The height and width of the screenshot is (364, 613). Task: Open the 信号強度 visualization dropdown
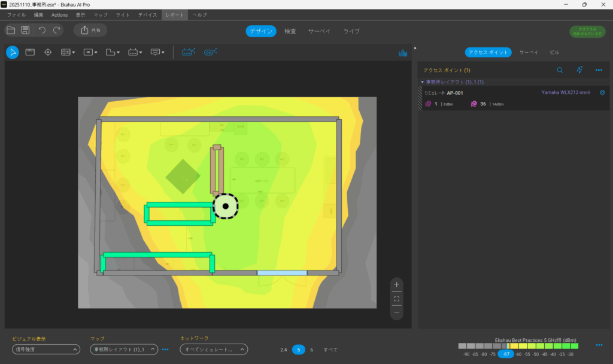point(46,350)
